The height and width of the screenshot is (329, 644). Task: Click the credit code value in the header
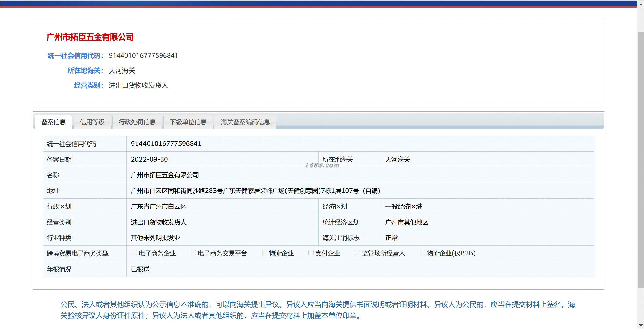[144, 56]
